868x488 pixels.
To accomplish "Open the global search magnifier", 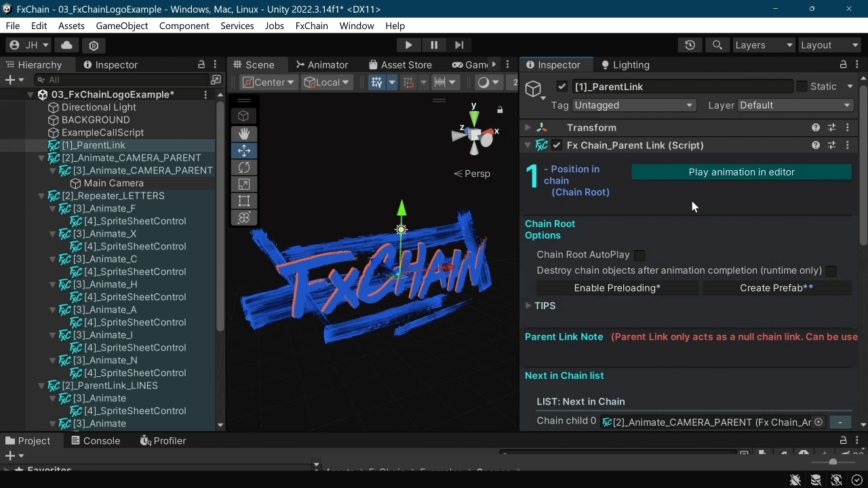I will click(717, 45).
